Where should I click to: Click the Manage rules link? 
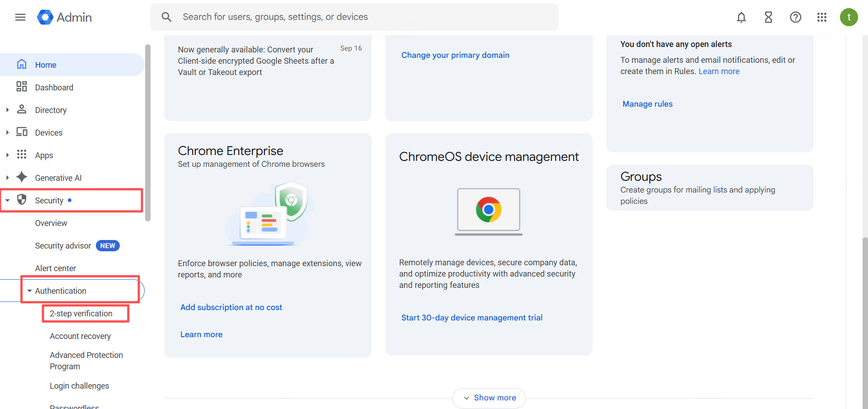(647, 104)
